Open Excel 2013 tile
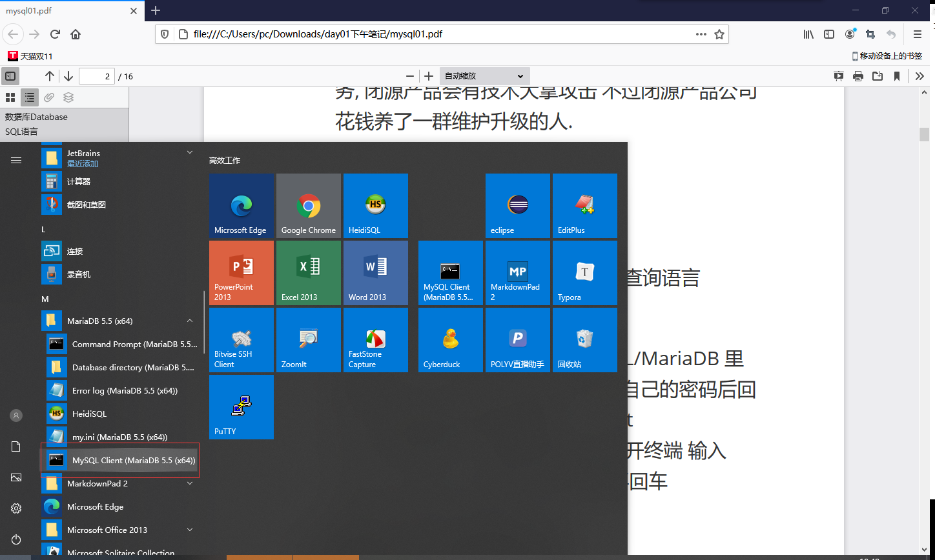The height and width of the screenshot is (560, 935). 309,273
